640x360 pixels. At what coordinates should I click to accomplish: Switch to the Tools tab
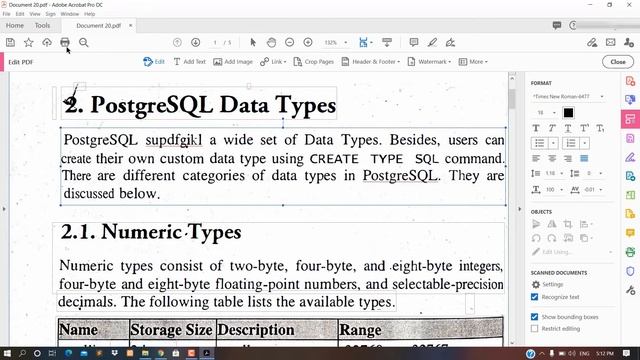click(42, 25)
